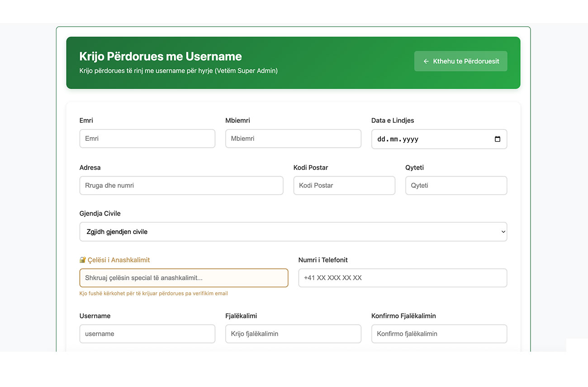The image size is (588, 387).
Task: Click into the Mbiemri text box
Action: click(x=293, y=139)
